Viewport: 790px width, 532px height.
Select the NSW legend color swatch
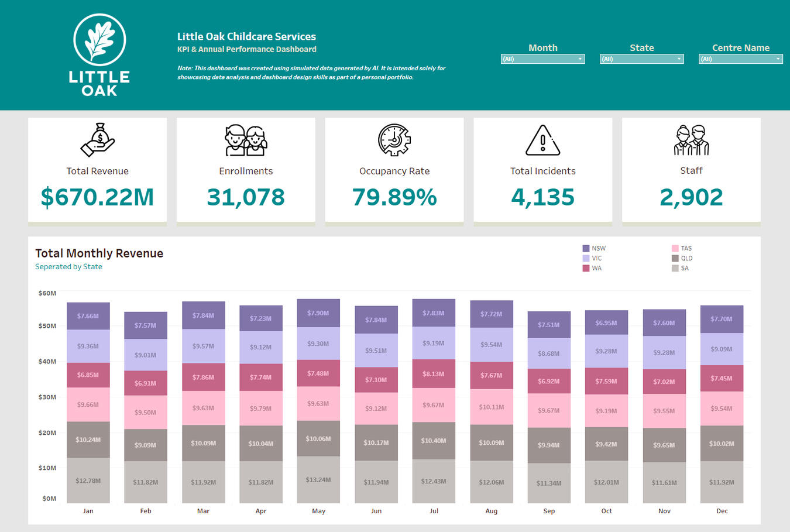[586, 248]
